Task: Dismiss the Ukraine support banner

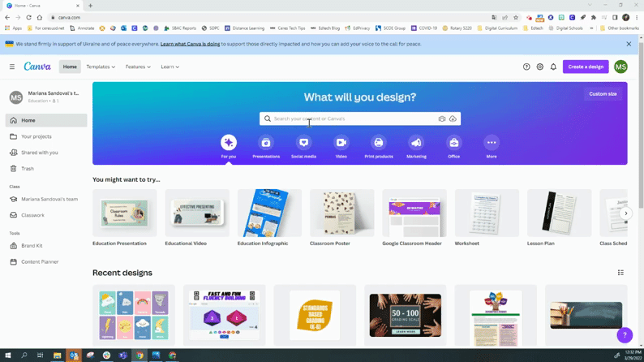Action: (x=629, y=44)
